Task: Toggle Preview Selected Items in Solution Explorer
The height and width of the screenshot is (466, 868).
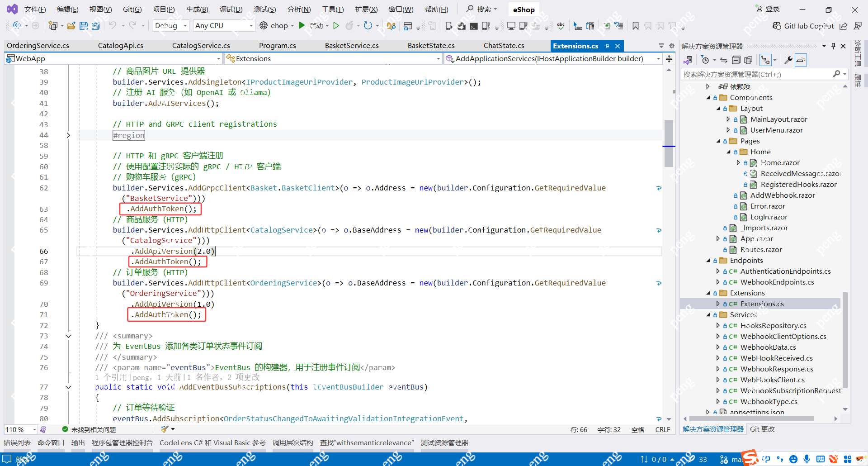Action: point(801,60)
